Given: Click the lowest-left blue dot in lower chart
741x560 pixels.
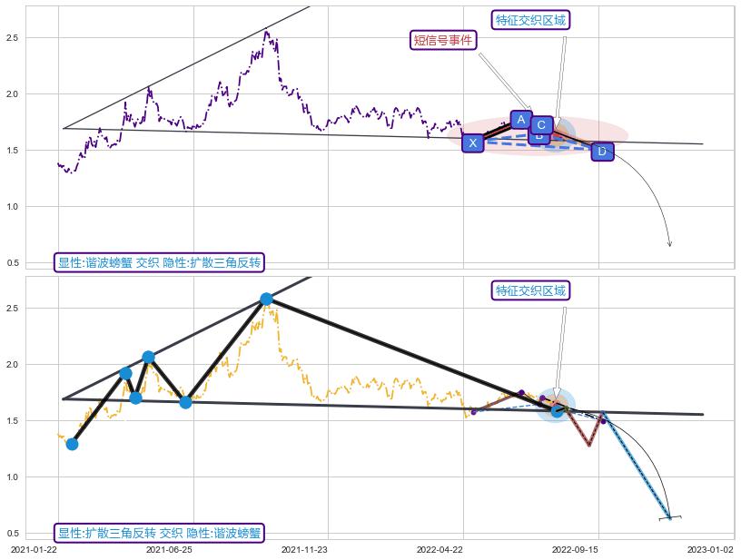Looking at the screenshot, I should (x=72, y=444).
